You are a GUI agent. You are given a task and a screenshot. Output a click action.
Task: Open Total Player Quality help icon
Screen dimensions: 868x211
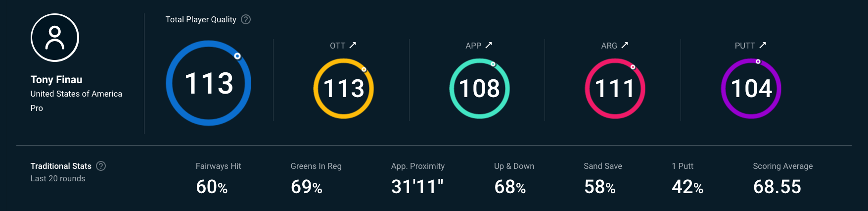[x=246, y=19]
